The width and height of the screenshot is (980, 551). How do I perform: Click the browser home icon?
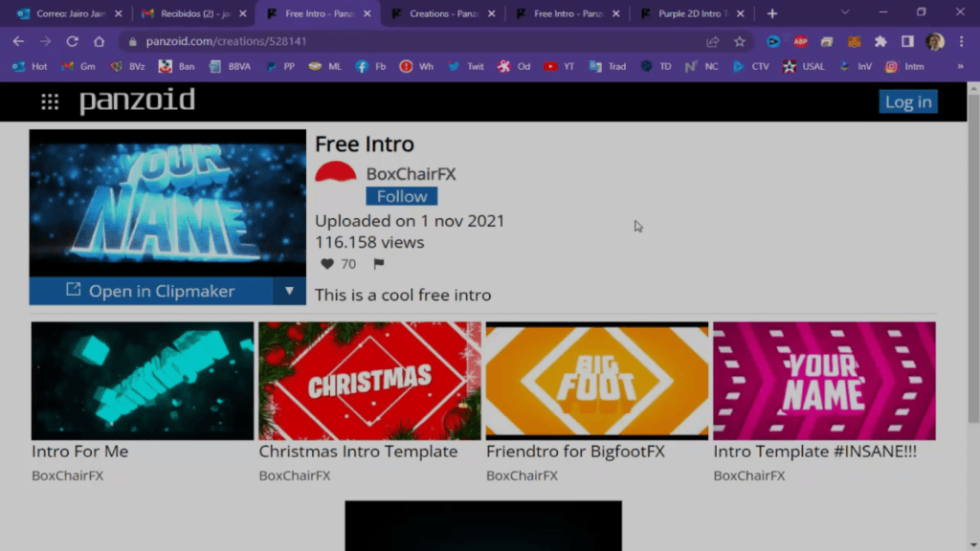point(100,42)
